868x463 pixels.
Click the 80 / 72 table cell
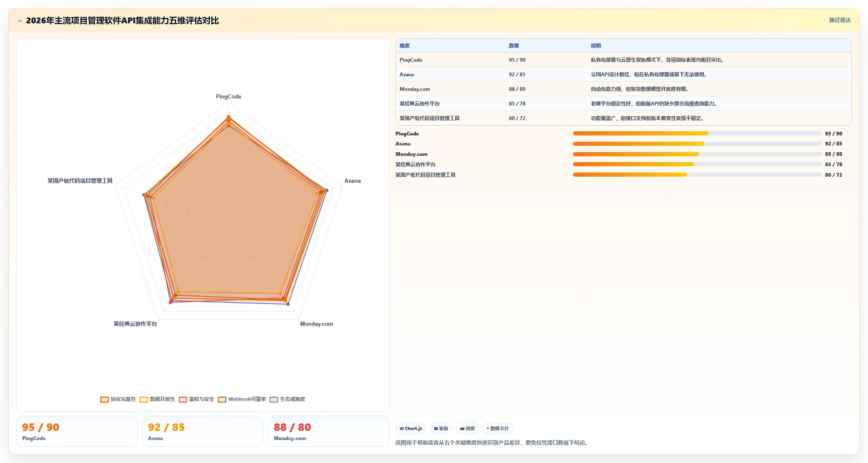point(517,118)
